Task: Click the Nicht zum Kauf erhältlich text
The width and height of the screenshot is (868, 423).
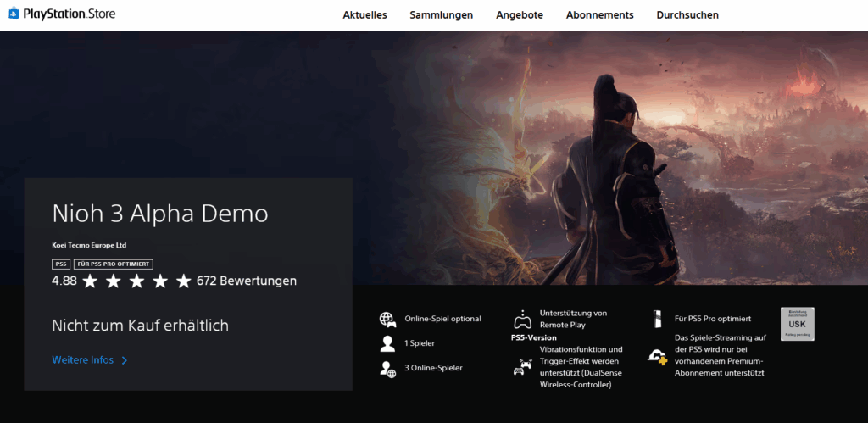Action: pyautogui.click(x=140, y=325)
